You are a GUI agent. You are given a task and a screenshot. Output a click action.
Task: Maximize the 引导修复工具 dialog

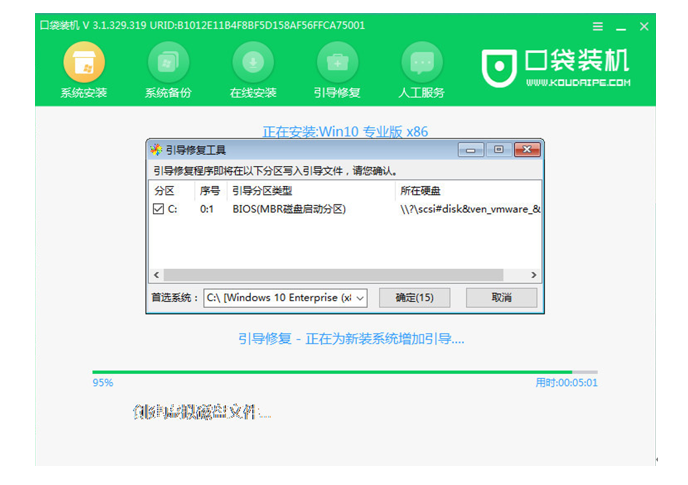(x=499, y=150)
